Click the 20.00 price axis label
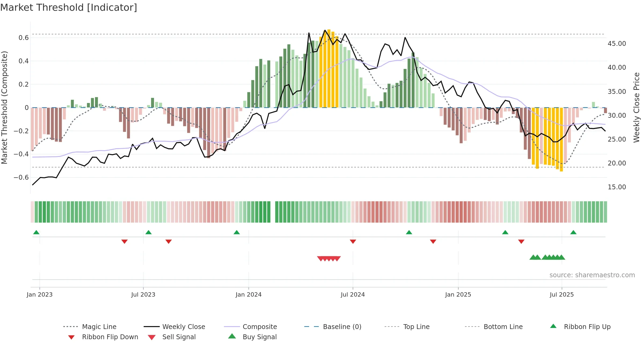 point(617,163)
